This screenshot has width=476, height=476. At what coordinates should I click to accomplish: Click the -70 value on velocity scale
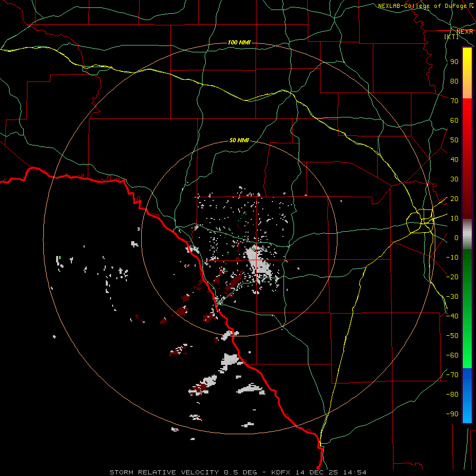[x=452, y=375]
